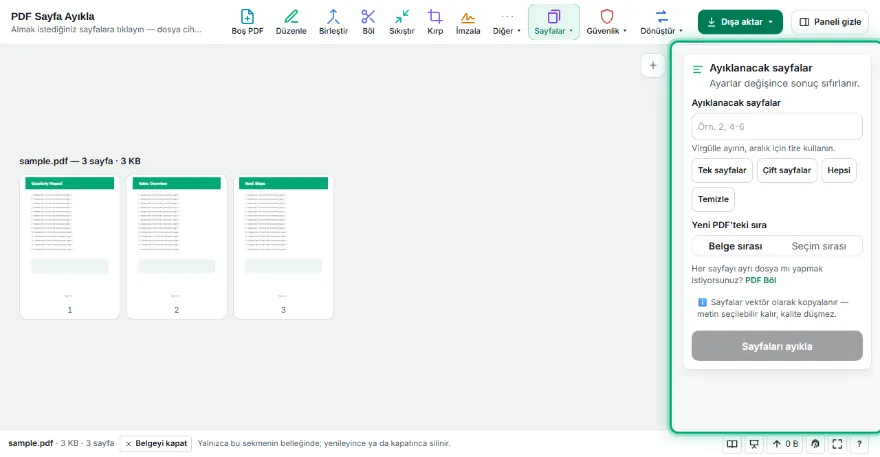Viewport: 880px width, 457px height.
Task: Expand the Dönüştür convert menu
Action: point(662,22)
